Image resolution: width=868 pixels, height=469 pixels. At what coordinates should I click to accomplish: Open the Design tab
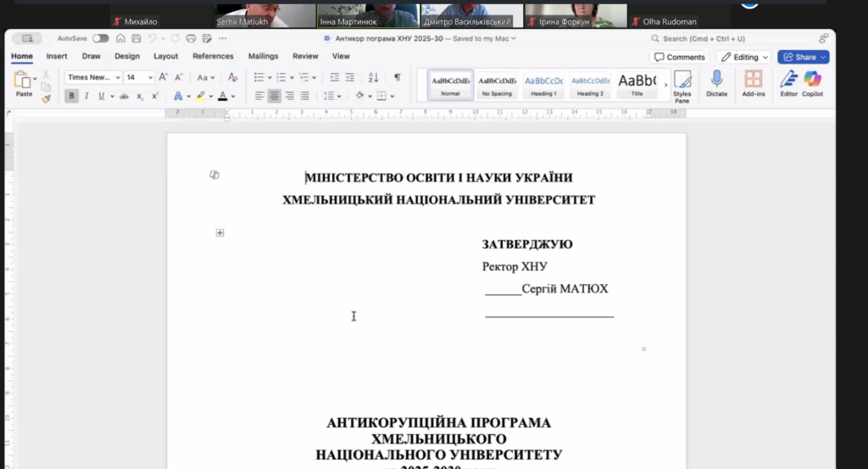click(127, 56)
